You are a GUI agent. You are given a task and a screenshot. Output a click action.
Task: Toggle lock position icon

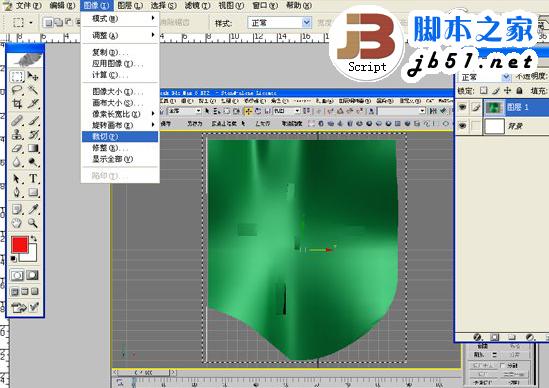pyautogui.click(x=507, y=91)
